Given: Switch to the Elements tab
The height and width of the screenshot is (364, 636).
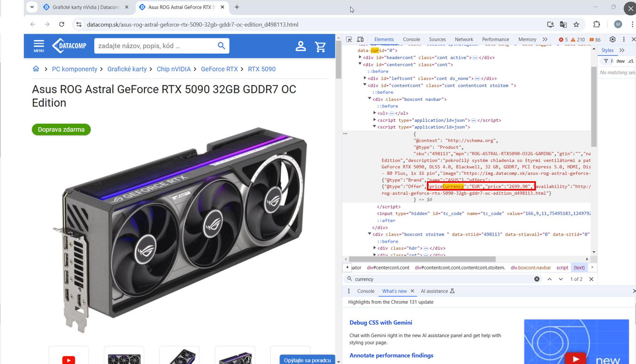Looking at the screenshot, I should click(x=384, y=39).
